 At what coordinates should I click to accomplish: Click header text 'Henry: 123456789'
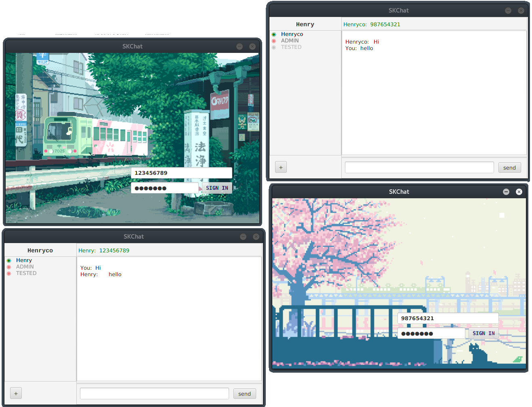point(104,250)
